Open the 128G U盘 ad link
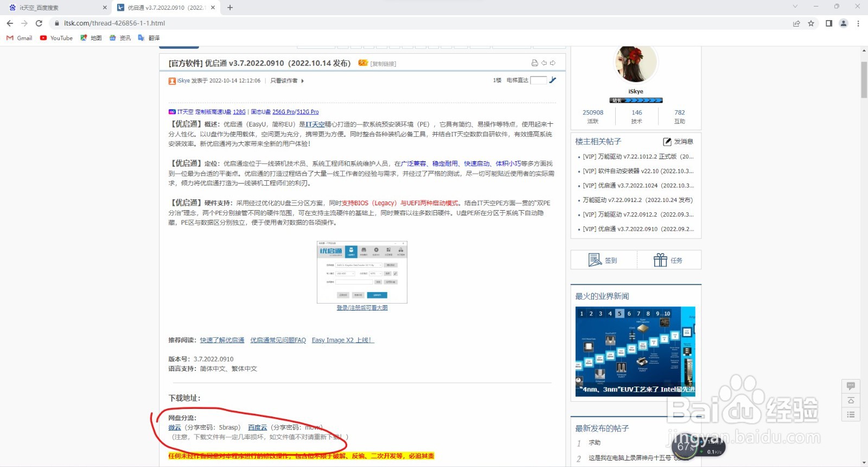 pyautogui.click(x=239, y=112)
